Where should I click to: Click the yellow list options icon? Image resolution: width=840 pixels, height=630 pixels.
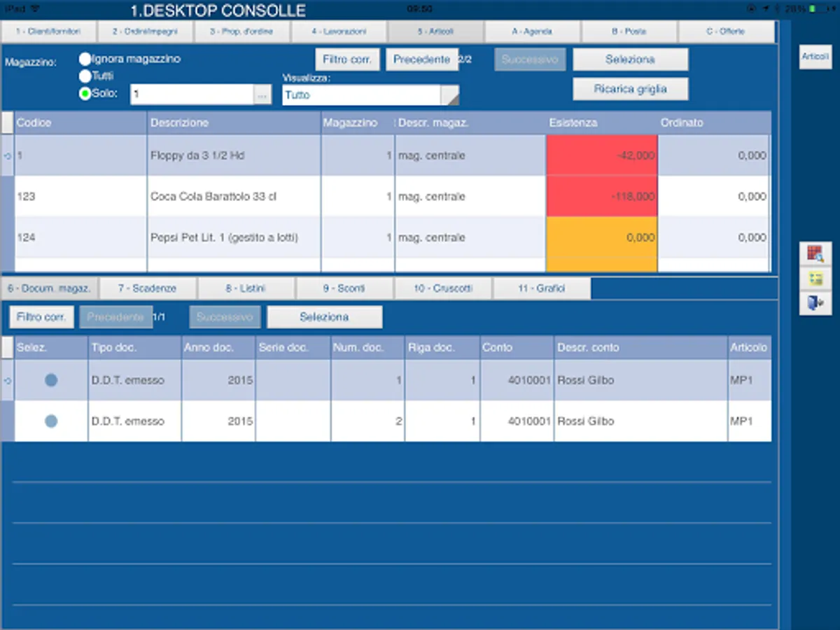coord(815,279)
